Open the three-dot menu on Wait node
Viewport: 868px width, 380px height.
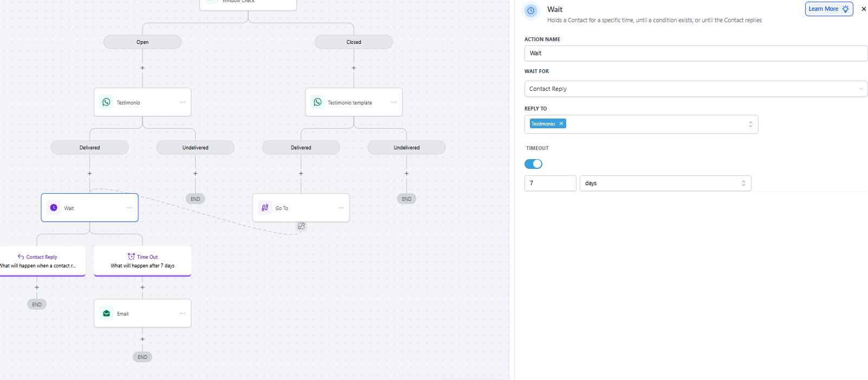[129, 208]
